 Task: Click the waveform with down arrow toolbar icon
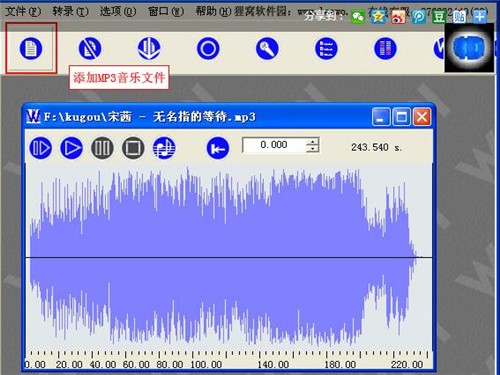149,48
